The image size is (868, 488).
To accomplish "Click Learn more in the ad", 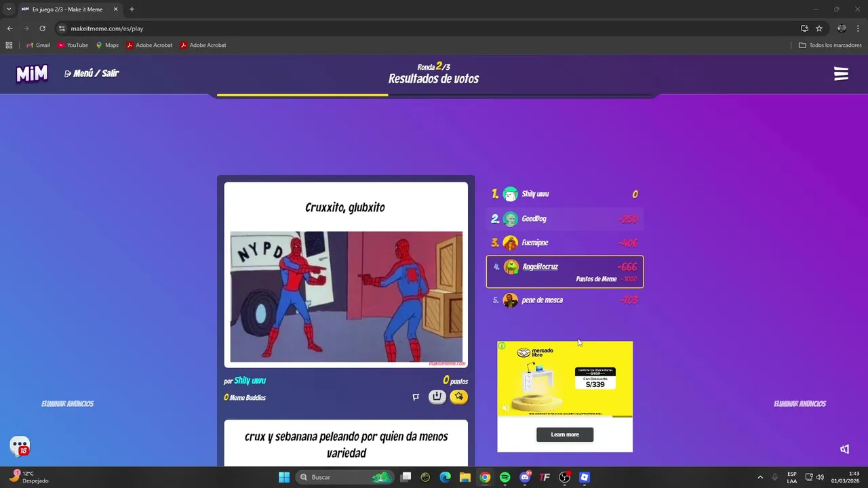I will point(565,434).
